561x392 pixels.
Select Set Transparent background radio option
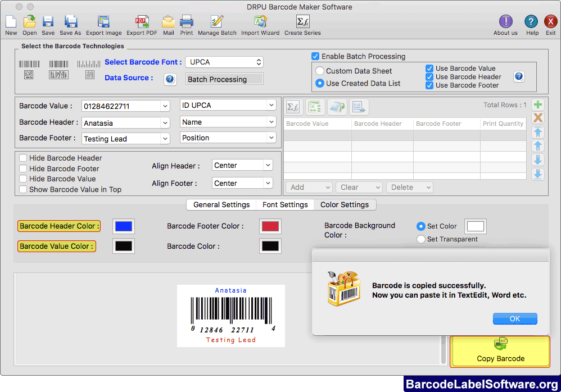pos(420,239)
